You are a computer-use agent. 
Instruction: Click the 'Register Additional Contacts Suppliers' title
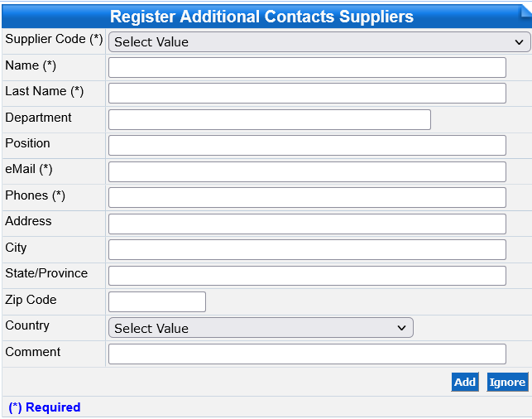[261, 17]
